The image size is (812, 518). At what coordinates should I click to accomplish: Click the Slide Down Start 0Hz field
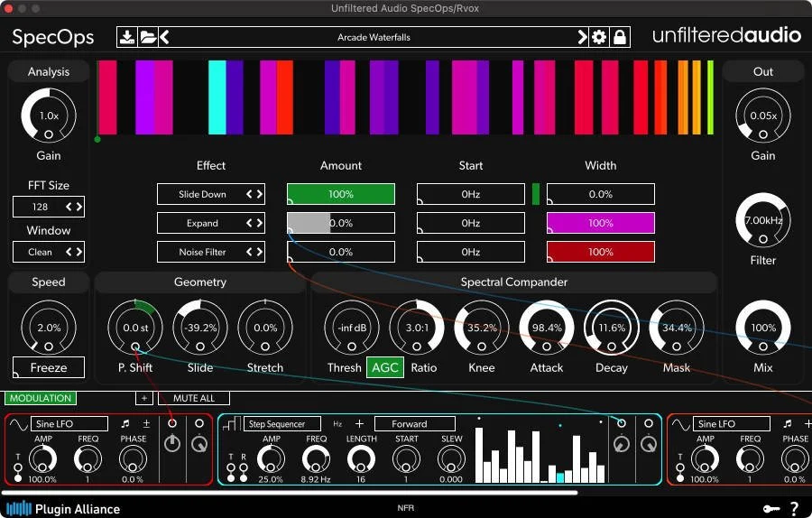coord(471,194)
